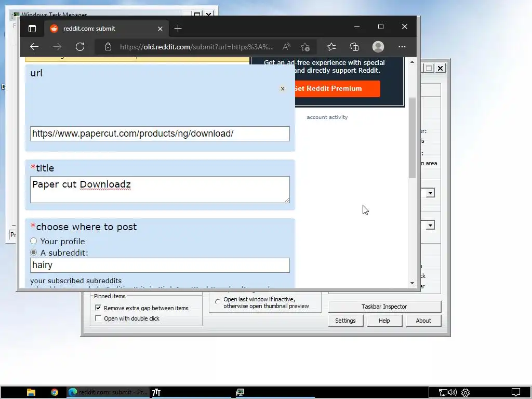The width and height of the screenshot is (532, 399).
Task: Open Edge Collections panel
Action: [x=354, y=47]
